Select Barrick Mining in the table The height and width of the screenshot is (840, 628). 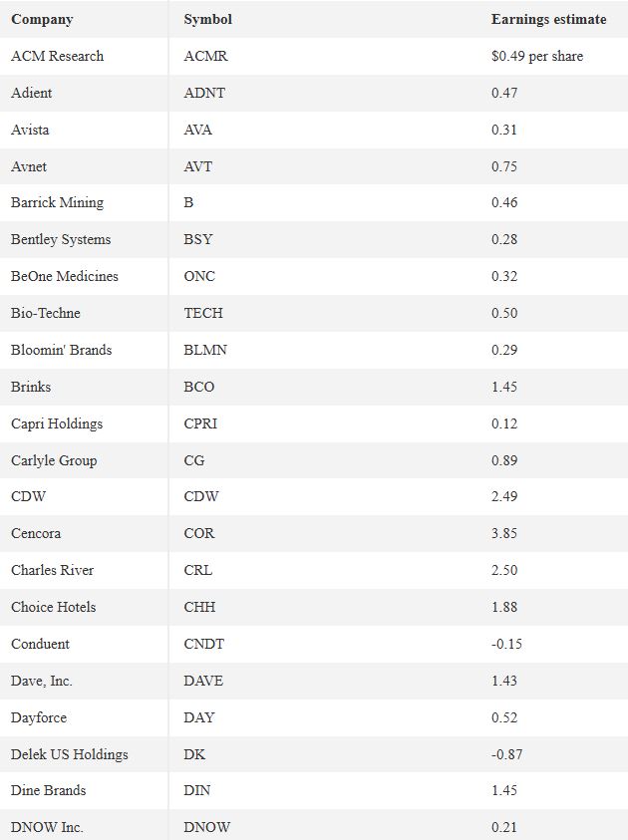pos(57,202)
